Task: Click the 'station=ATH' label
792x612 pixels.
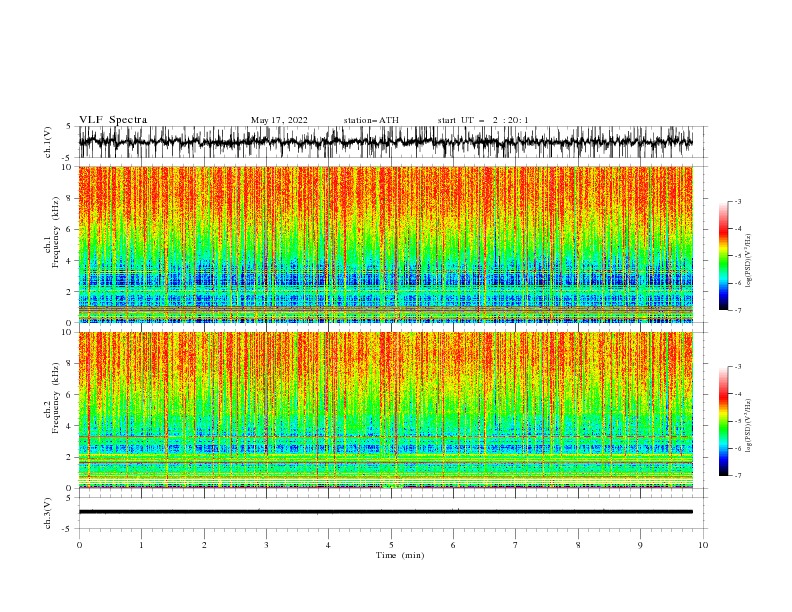Action: pyautogui.click(x=371, y=120)
